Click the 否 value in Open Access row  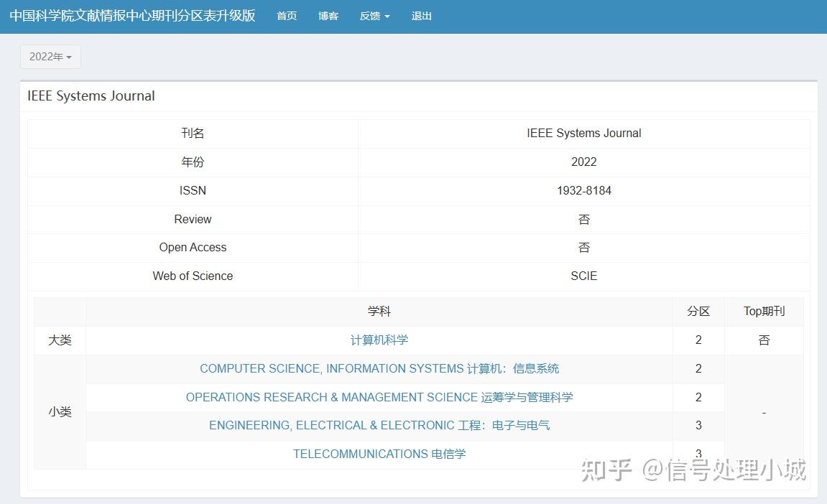pyautogui.click(x=584, y=247)
